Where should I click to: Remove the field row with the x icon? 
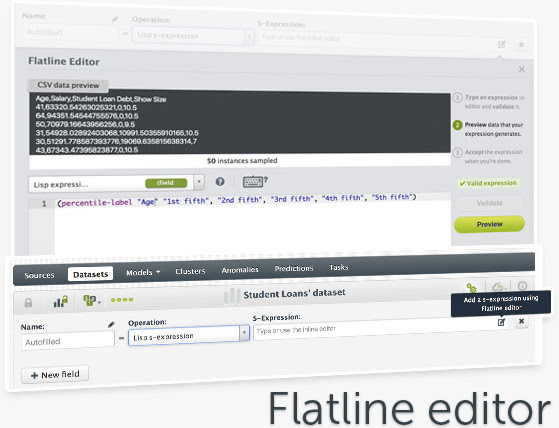click(x=521, y=321)
